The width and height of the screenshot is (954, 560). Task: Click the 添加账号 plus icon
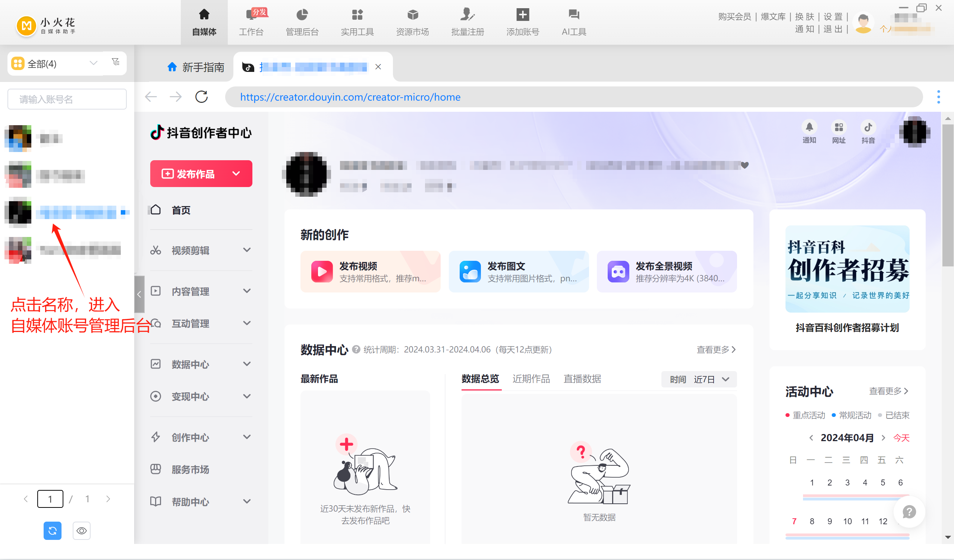[x=522, y=21]
